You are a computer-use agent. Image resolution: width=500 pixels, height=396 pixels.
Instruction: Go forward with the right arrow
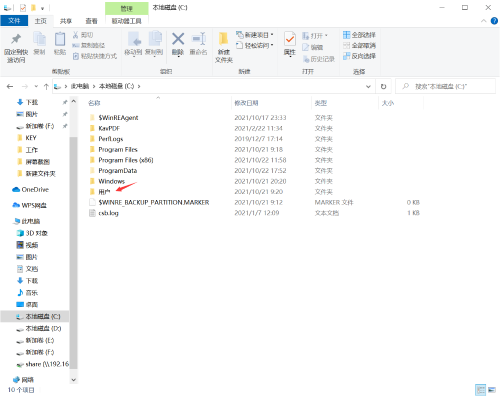pos(25,87)
